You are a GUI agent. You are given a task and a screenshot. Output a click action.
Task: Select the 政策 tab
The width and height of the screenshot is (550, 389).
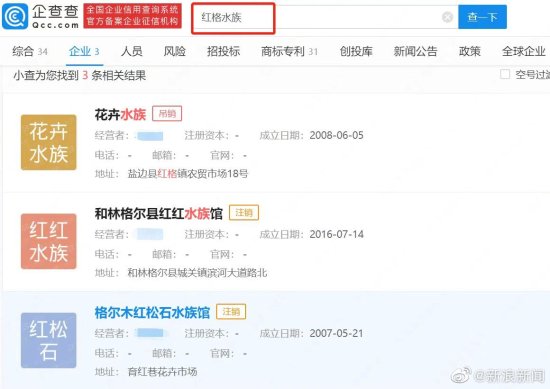470,52
